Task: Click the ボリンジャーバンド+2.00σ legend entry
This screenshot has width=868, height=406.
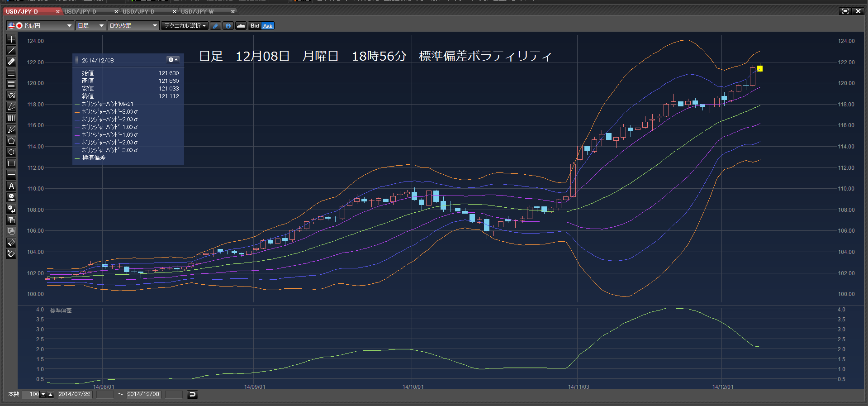Action: 106,119
